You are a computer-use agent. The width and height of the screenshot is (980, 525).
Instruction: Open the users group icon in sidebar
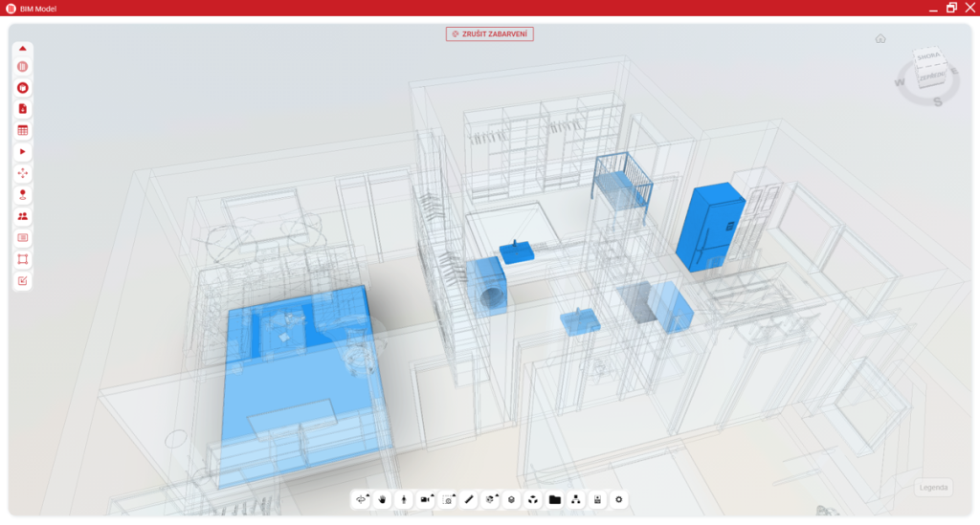tap(23, 216)
